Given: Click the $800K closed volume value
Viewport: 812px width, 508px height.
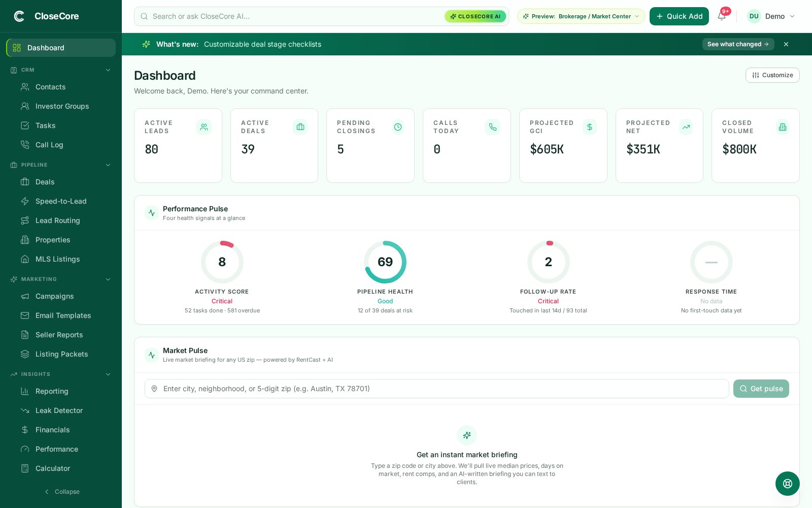Looking at the screenshot, I should pos(739,149).
